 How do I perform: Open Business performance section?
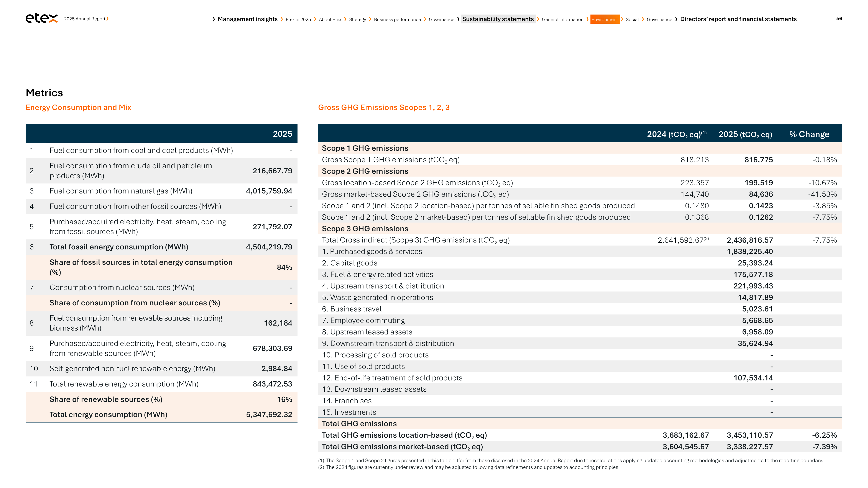coord(397,20)
